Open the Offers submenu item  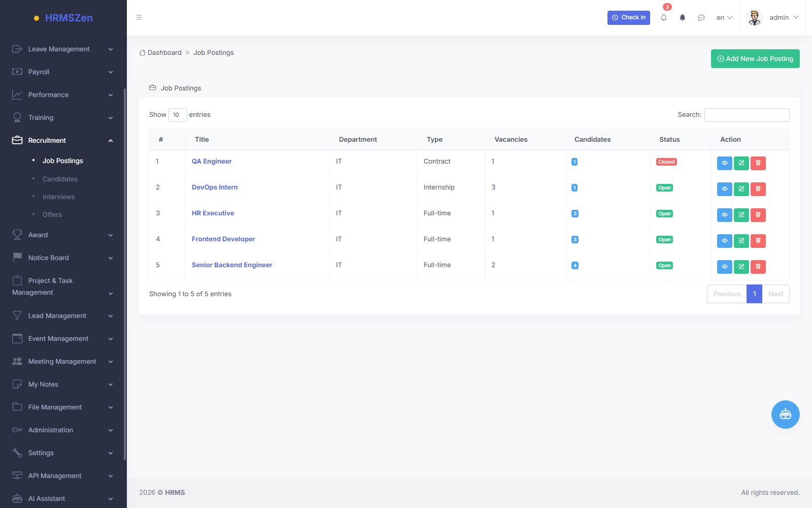52,214
